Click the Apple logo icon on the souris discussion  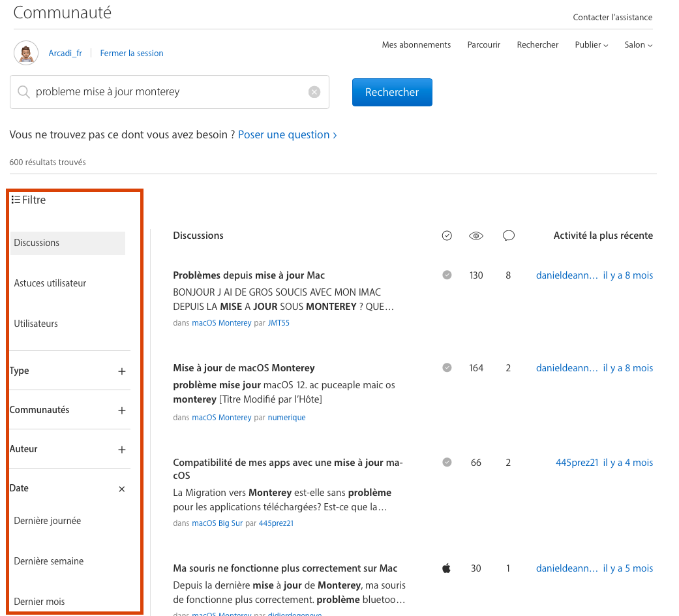point(446,568)
